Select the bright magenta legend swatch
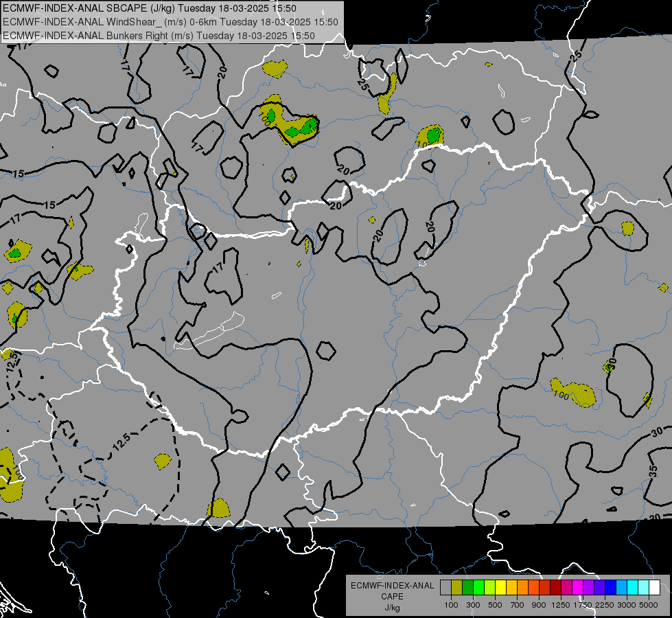Viewport: 672px width, 618px height. click(578, 588)
